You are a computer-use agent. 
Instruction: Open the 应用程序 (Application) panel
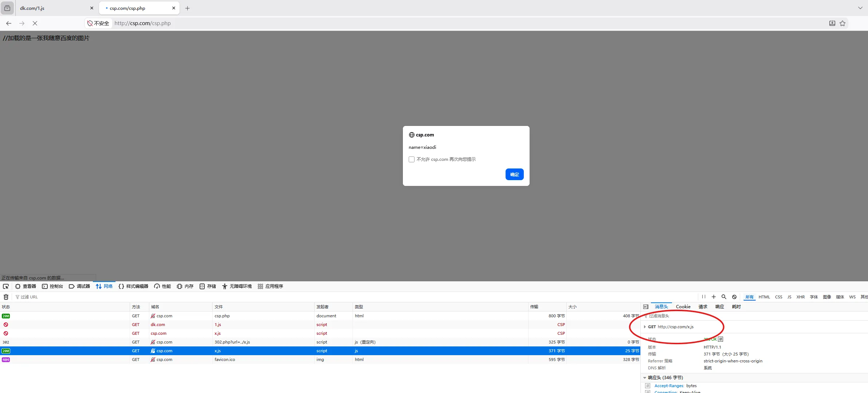click(270, 286)
